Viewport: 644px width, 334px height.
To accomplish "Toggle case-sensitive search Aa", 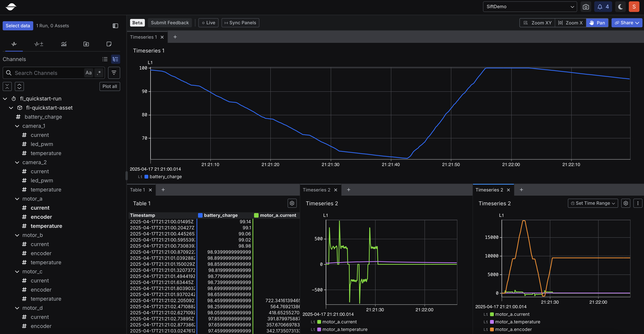I will (x=88, y=73).
